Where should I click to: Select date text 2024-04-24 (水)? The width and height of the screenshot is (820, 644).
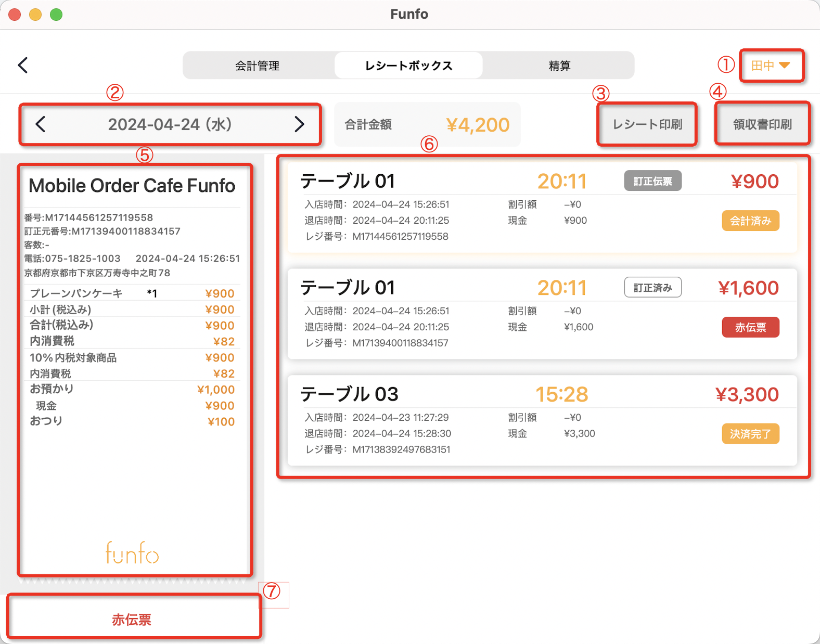tap(170, 124)
